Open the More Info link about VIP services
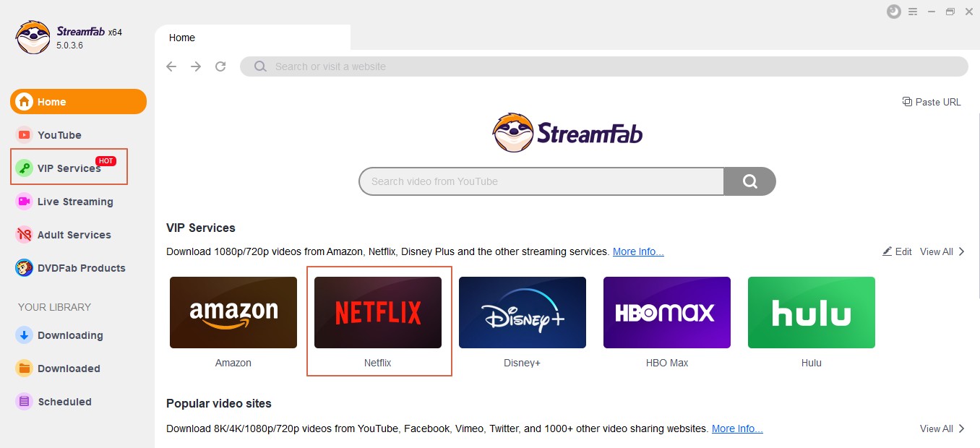 click(638, 251)
